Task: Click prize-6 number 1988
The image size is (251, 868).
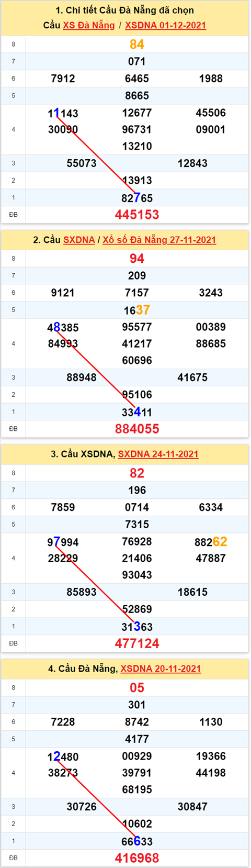Action: point(211,79)
